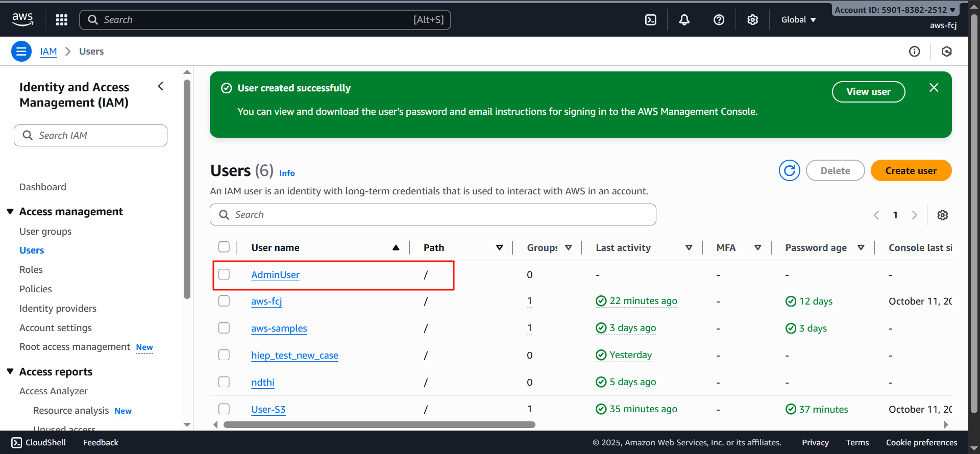Click the sidebar vertical scrollbar thumb
Viewport: 980px width, 454px height.
pyautogui.click(x=187, y=189)
